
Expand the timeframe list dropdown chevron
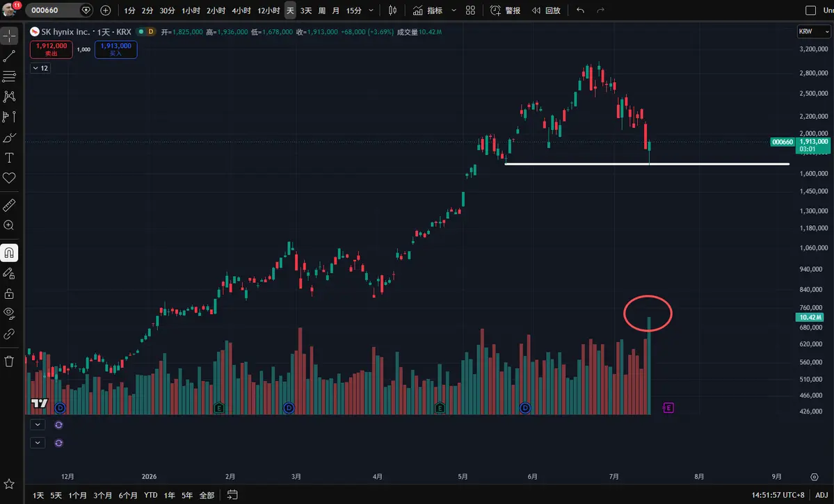(x=371, y=10)
